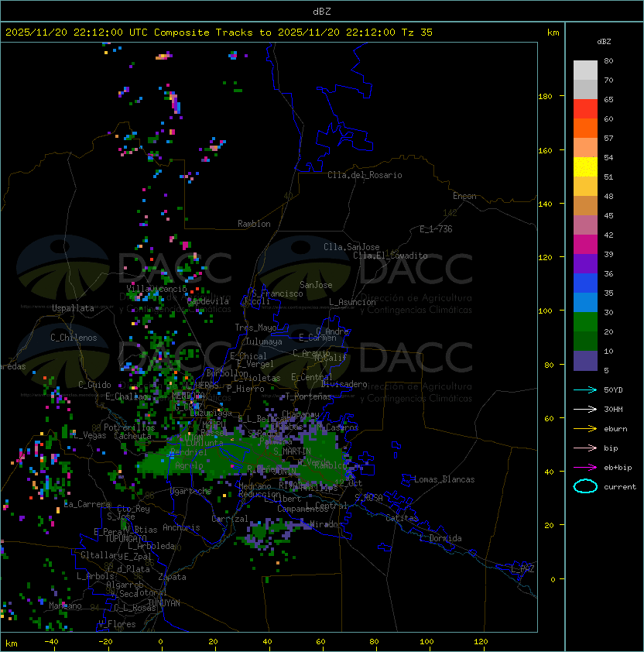Click the 'Anchoris' map label
Screen dimensions: 644x652
pos(181,527)
